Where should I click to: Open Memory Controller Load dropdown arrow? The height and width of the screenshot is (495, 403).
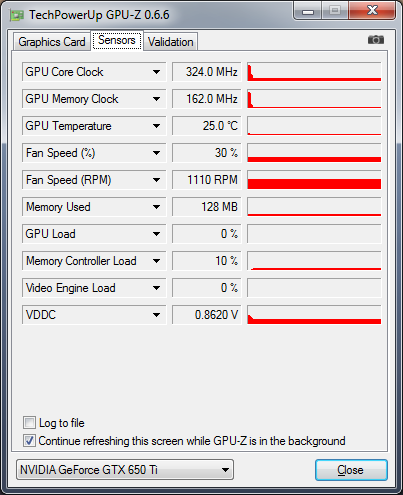156,261
